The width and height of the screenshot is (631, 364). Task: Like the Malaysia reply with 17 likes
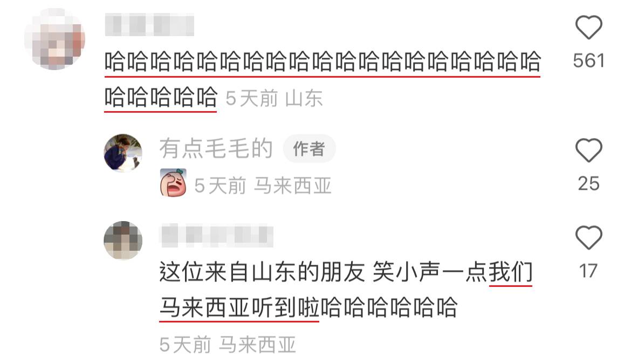click(589, 237)
